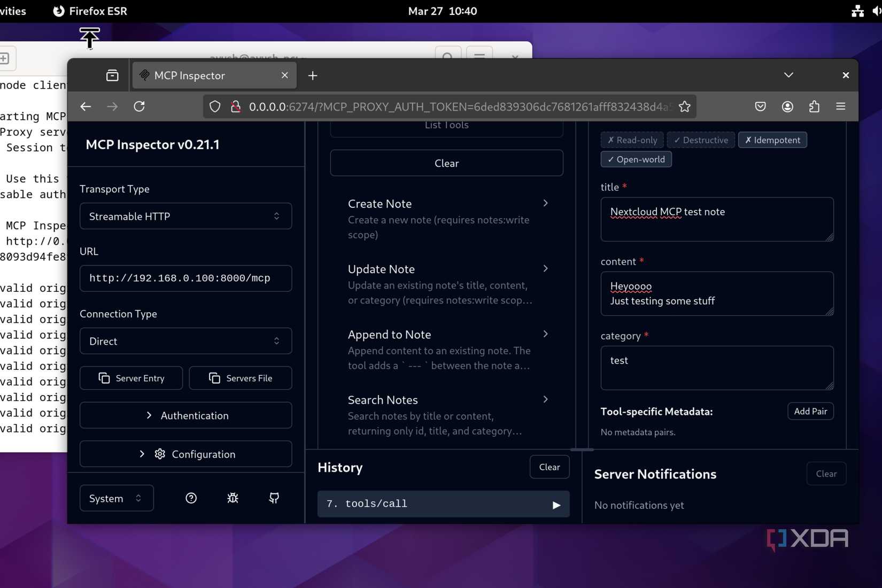
Task: Click the Read-only annotation badge
Action: [x=632, y=140]
